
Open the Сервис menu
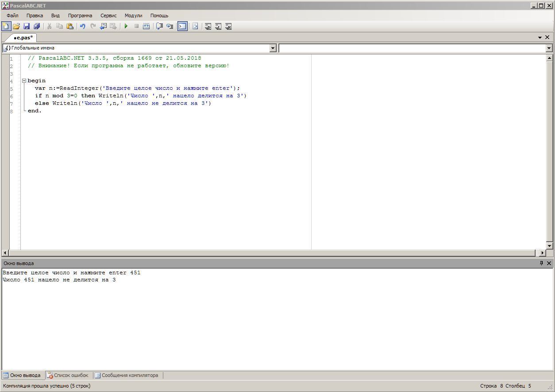pyautogui.click(x=108, y=15)
